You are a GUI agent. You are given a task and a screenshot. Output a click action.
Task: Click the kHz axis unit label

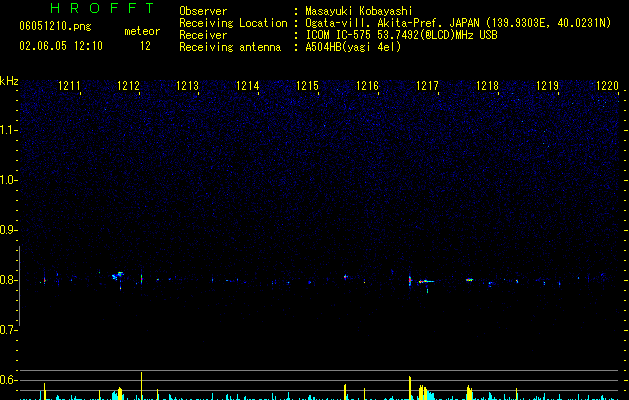coord(9,81)
